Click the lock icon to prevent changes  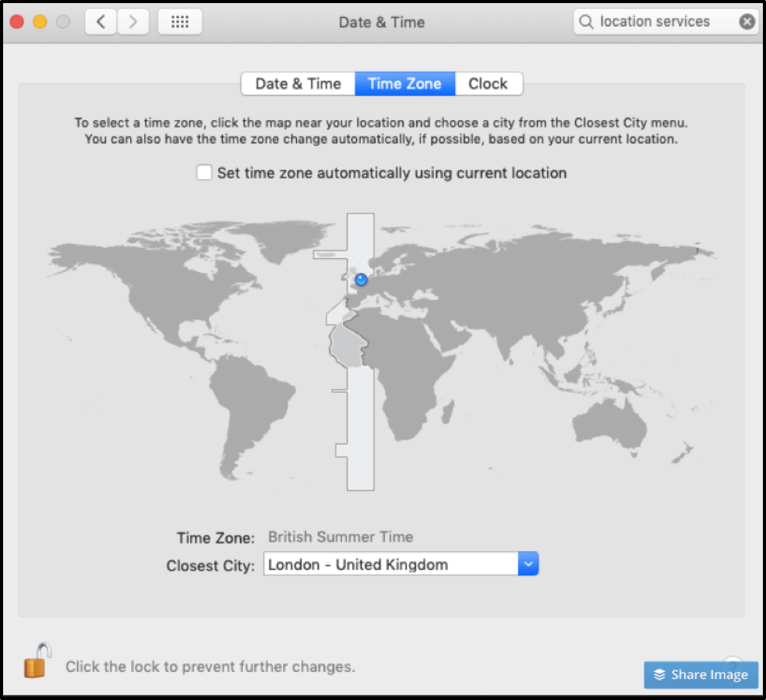click(37, 660)
